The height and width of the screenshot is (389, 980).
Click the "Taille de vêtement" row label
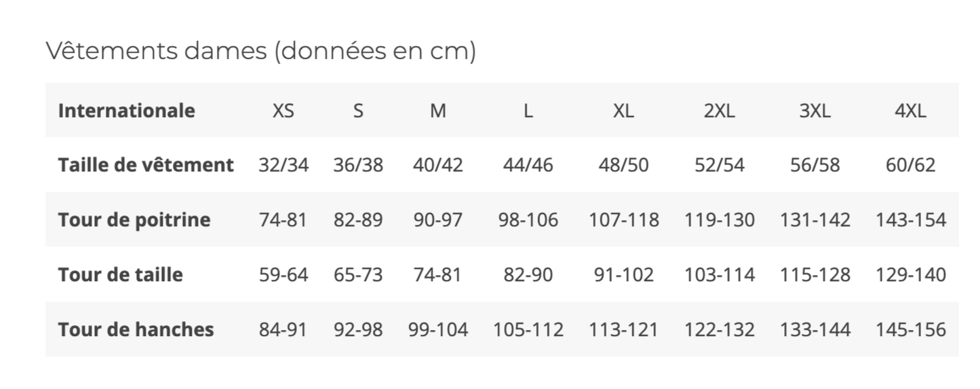146,165
